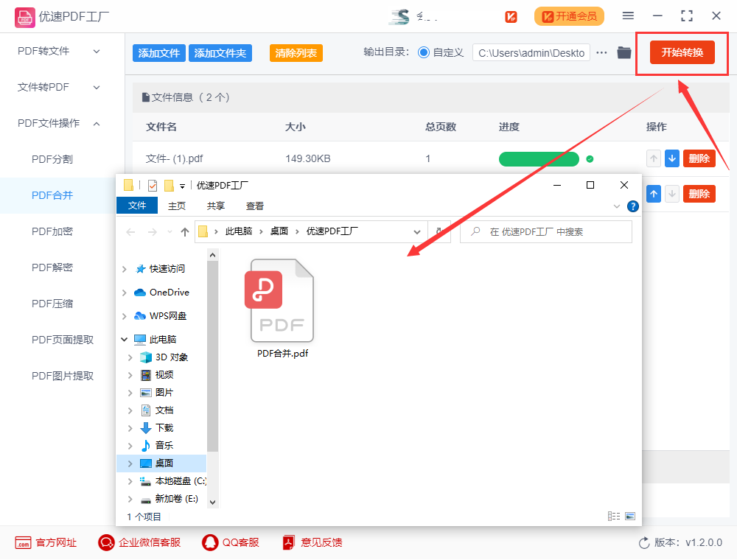Click the version refresh icon
Screen dimensions: 737x560
coord(644,543)
